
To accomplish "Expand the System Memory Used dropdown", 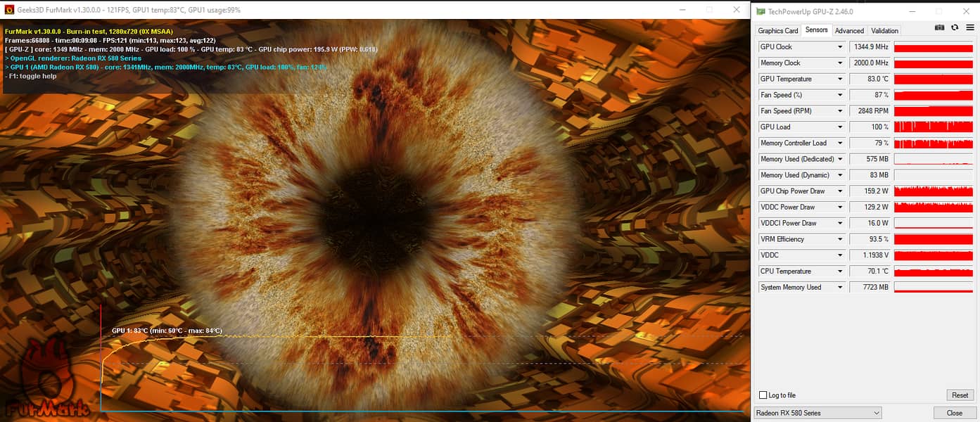I will click(x=839, y=288).
